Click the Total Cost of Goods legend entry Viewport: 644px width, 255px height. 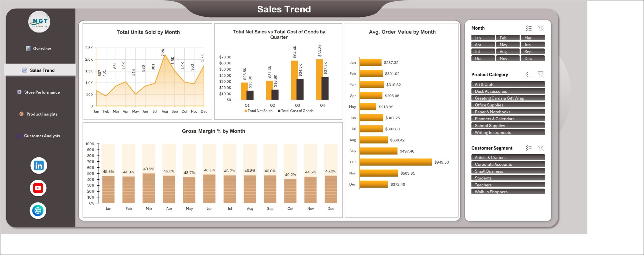pos(296,111)
